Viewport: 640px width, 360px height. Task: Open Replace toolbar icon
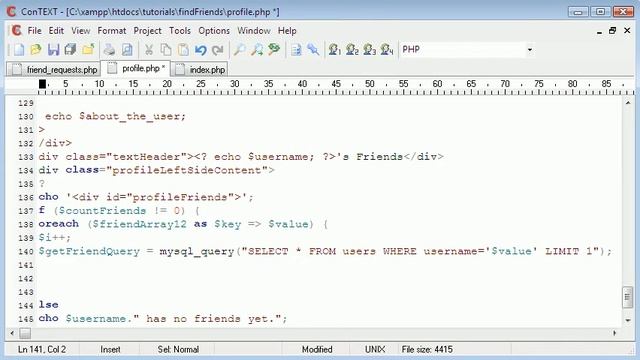274,50
